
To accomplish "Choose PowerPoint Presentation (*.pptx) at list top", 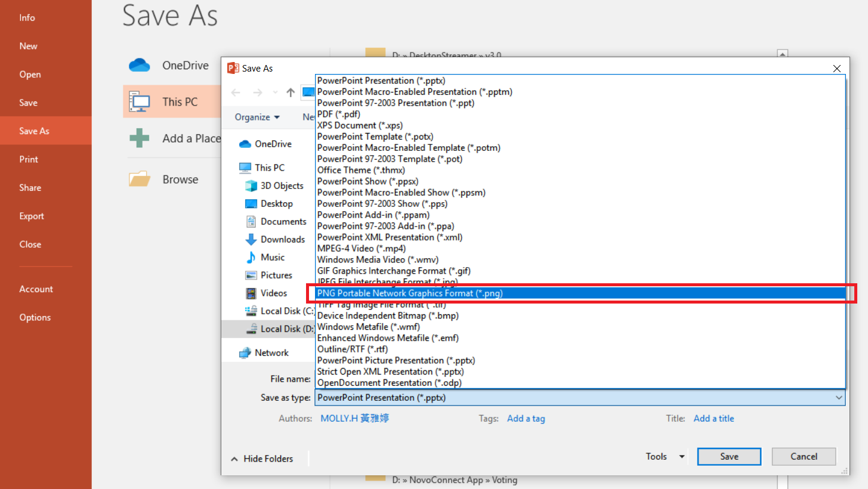I will (x=580, y=81).
